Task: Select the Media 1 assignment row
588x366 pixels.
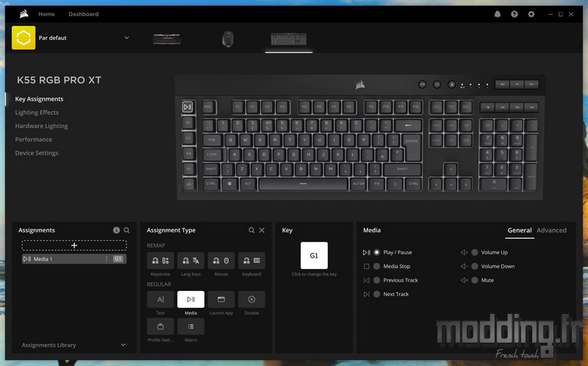Action: tap(74, 259)
